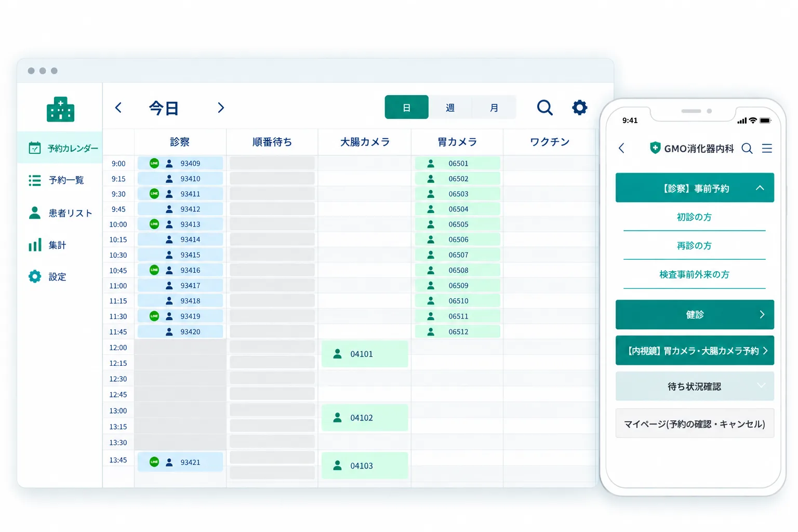Viewport: 798px width, 532px height.
Task: Tap back arrow in phone header
Action: (621, 149)
